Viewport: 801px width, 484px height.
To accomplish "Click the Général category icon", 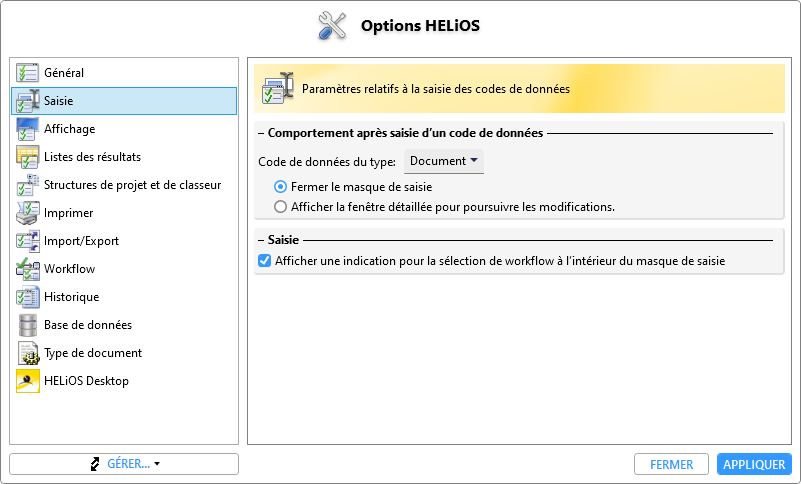I will (x=27, y=73).
